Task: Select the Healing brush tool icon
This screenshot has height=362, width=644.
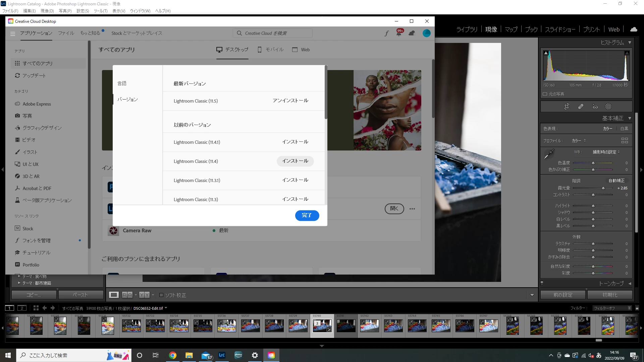Action: [x=581, y=107]
